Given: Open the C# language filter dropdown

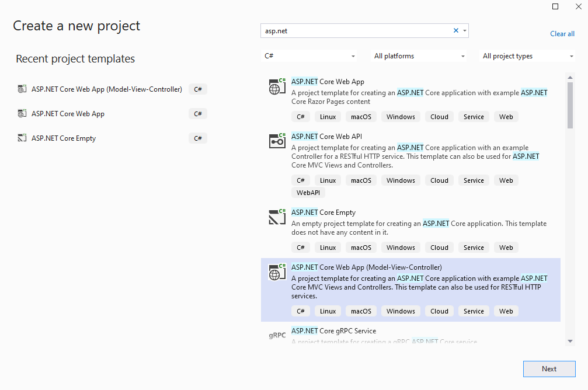Looking at the screenshot, I should pos(309,55).
